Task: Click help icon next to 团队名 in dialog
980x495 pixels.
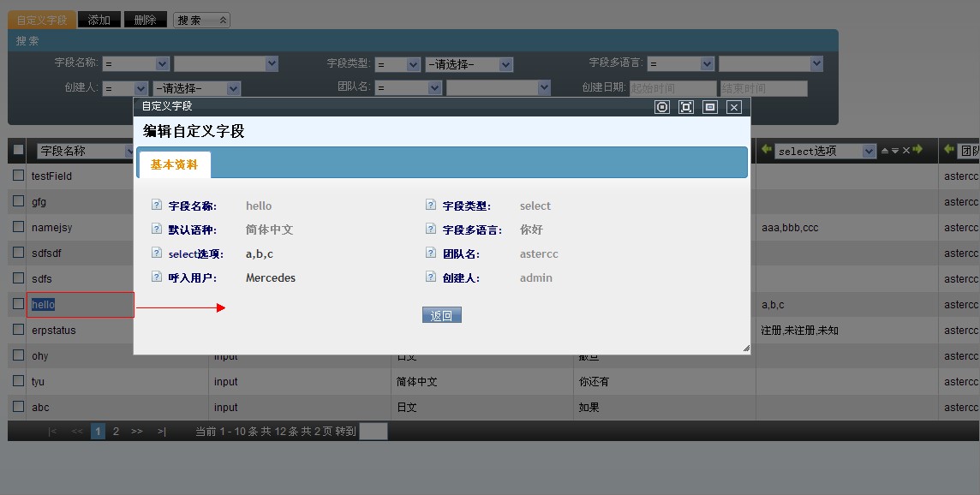Action: [x=430, y=253]
